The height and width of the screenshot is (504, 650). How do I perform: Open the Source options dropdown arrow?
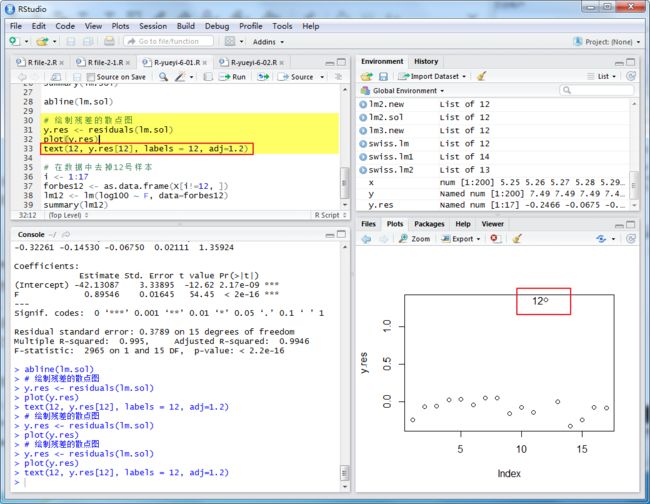pos(322,77)
